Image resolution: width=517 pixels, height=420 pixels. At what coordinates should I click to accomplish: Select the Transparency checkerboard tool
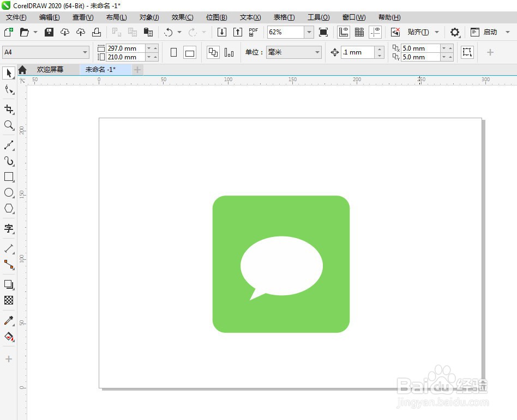pyautogui.click(x=9, y=300)
